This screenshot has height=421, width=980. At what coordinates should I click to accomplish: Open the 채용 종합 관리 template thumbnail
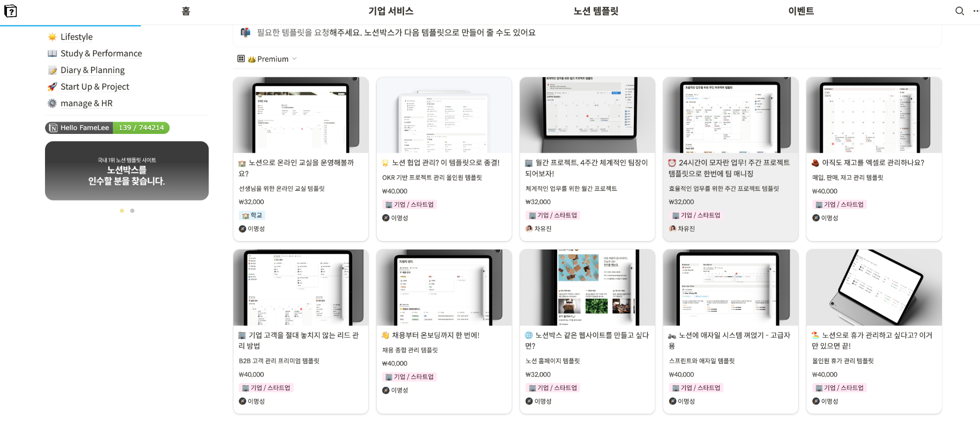[x=444, y=287]
